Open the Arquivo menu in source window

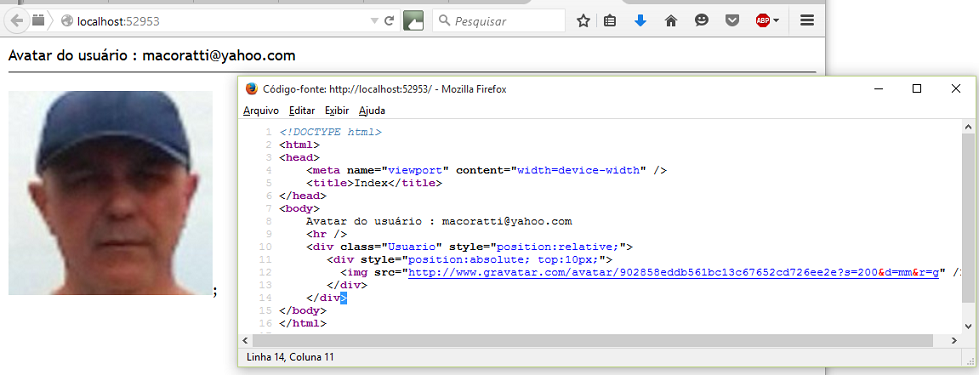pyautogui.click(x=261, y=111)
